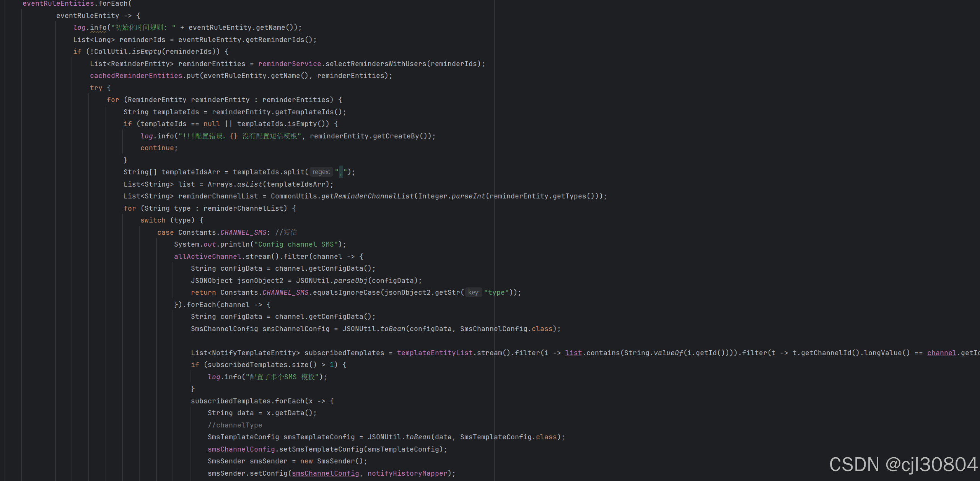The width and height of the screenshot is (980, 481).
Task: Click the reminderService field reference
Action: click(290, 64)
